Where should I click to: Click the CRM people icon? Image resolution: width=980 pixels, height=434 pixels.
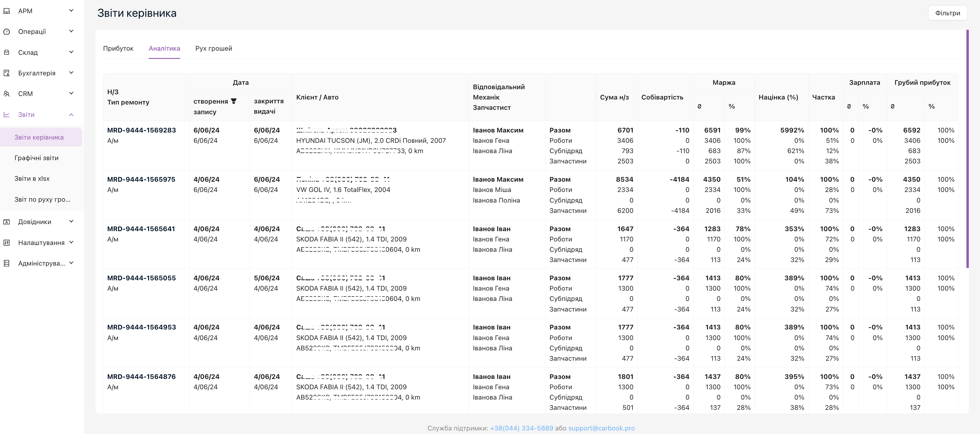pyautogui.click(x=6, y=94)
